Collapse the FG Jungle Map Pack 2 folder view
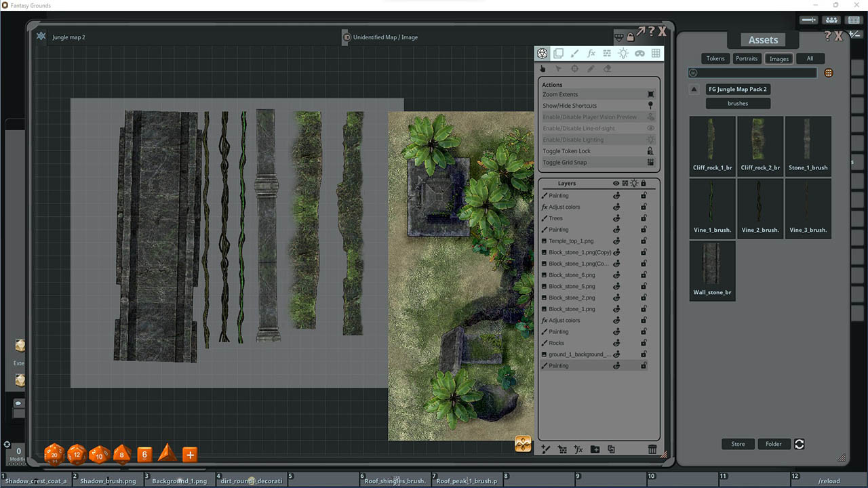 693,89
